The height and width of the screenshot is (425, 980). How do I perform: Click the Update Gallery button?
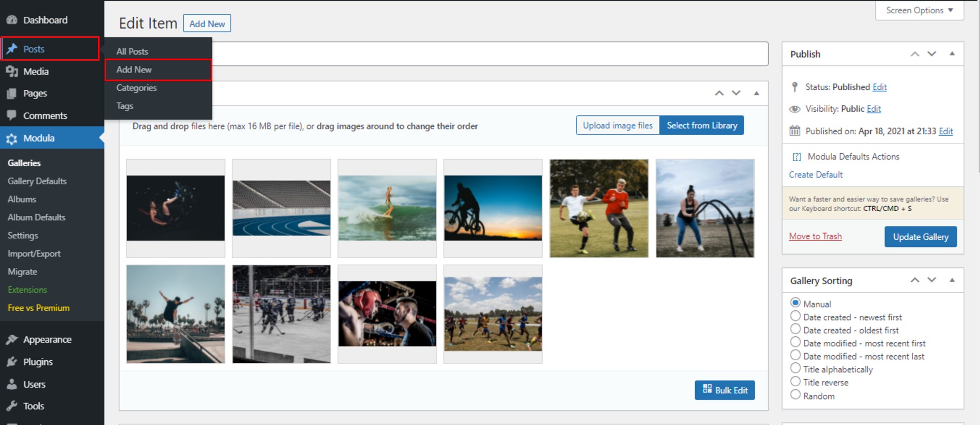(x=921, y=237)
